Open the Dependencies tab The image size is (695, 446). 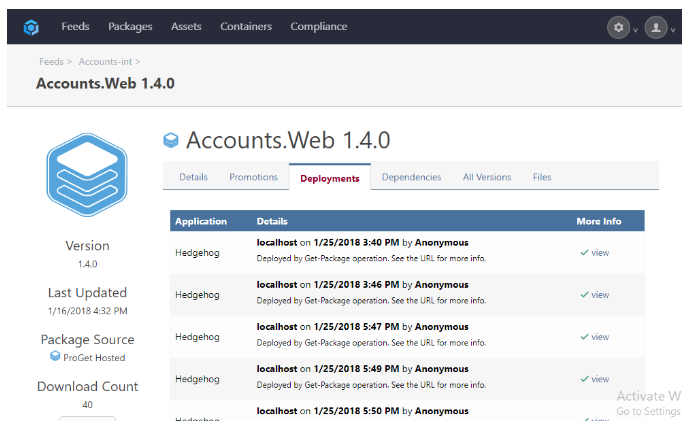click(x=411, y=177)
